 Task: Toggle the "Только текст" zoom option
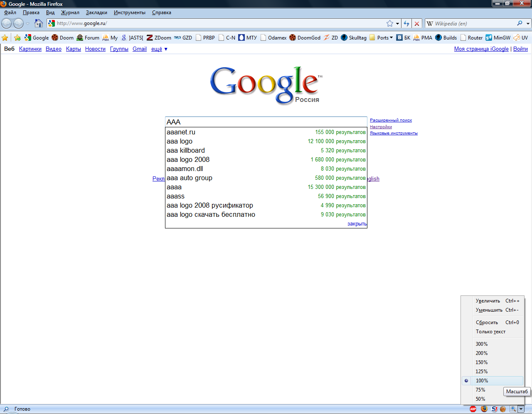coord(490,332)
